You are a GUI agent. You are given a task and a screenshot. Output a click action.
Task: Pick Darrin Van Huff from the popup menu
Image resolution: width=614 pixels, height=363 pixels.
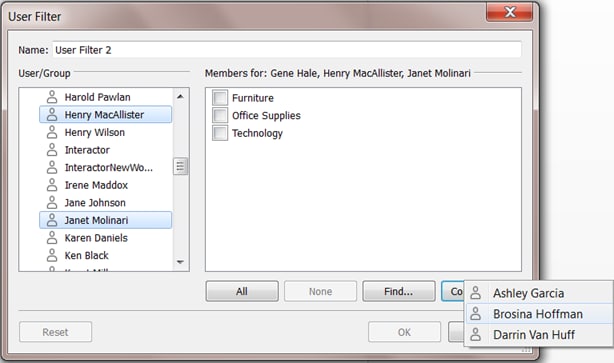[538, 334]
